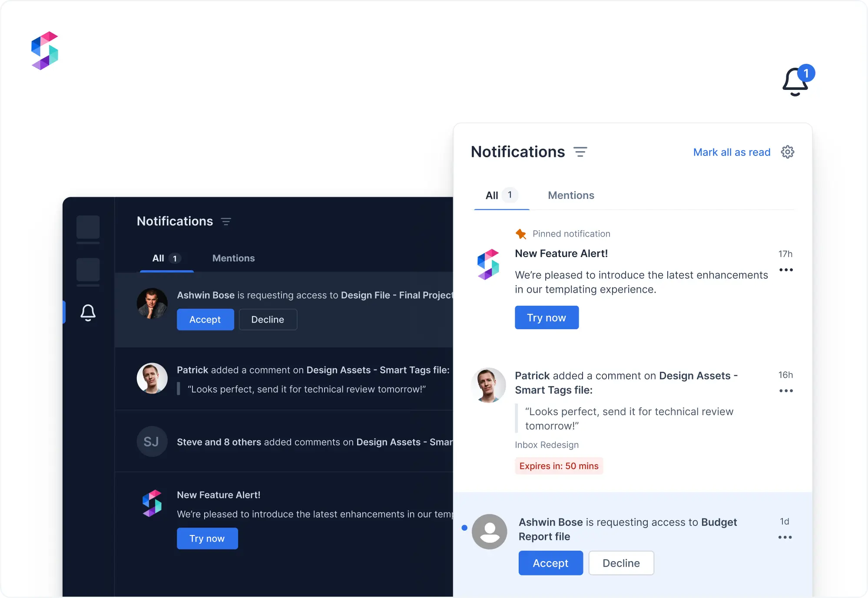Screen dimensions: 868x598
Task: Switch to Mentions tab in light panel
Action: (570, 195)
